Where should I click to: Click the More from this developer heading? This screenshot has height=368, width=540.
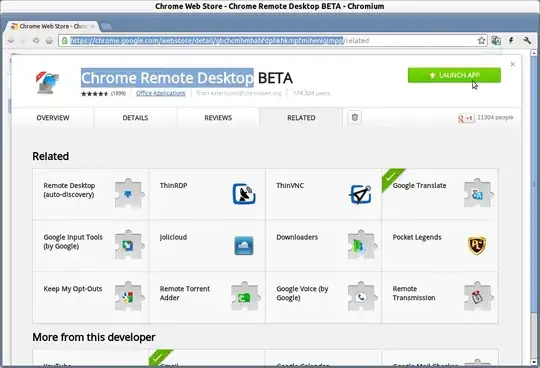pyautogui.click(x=94, y=337)
